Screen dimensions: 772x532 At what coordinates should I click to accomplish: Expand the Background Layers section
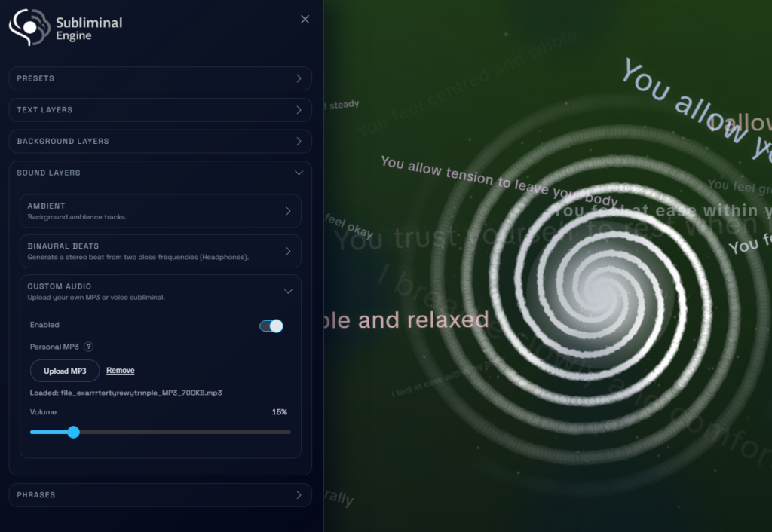[160, 142]
